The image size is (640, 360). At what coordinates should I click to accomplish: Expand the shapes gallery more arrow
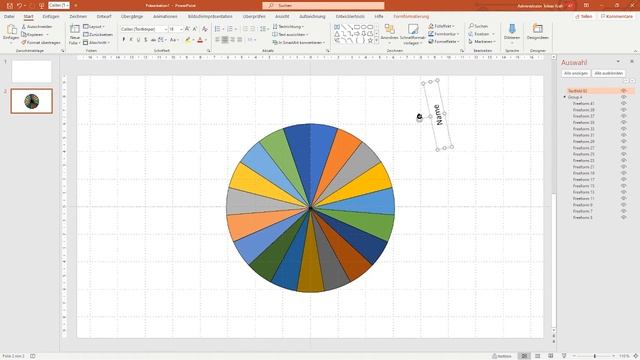(376, 41)
